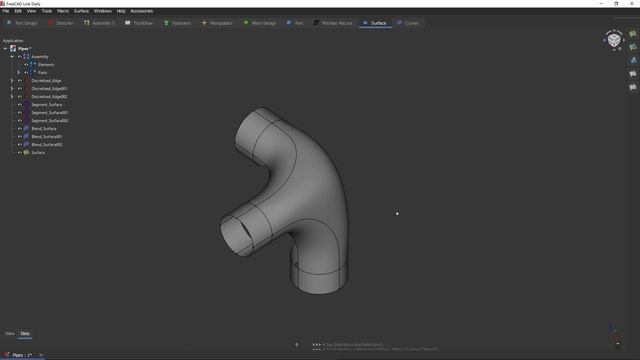This screenshot has height=360, width=640.
Task: Click the round button left of the console
Action: tap(297, 345)
